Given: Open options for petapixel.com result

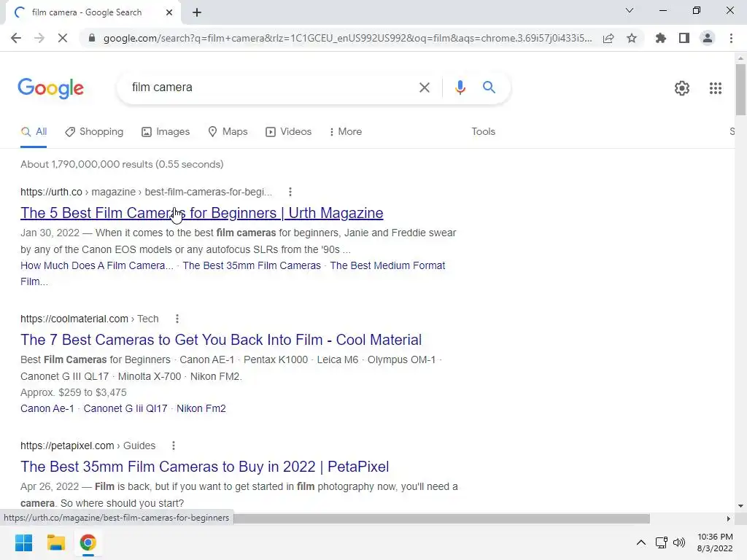Looking at the screenshot, I should click(x=174, y=446).
